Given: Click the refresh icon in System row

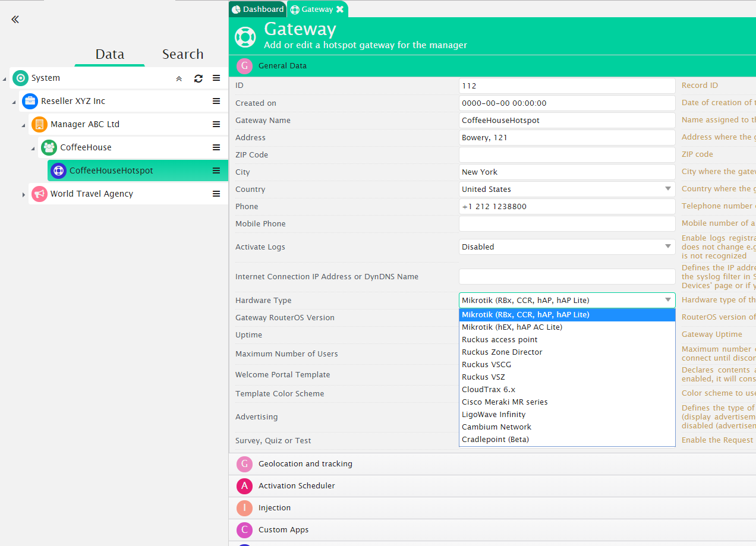Looking at the screenshot, I should point(199,78).
